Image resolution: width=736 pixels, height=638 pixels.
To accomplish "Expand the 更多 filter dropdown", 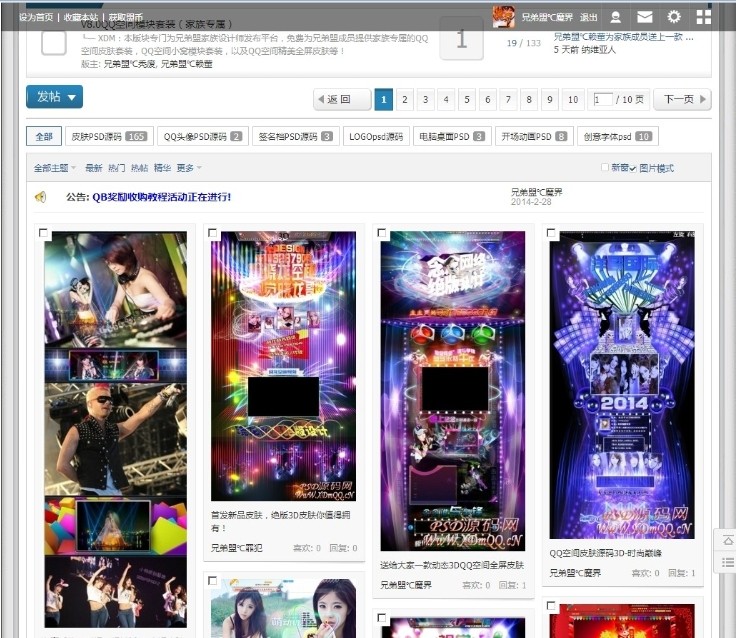I will click(189, 168).
